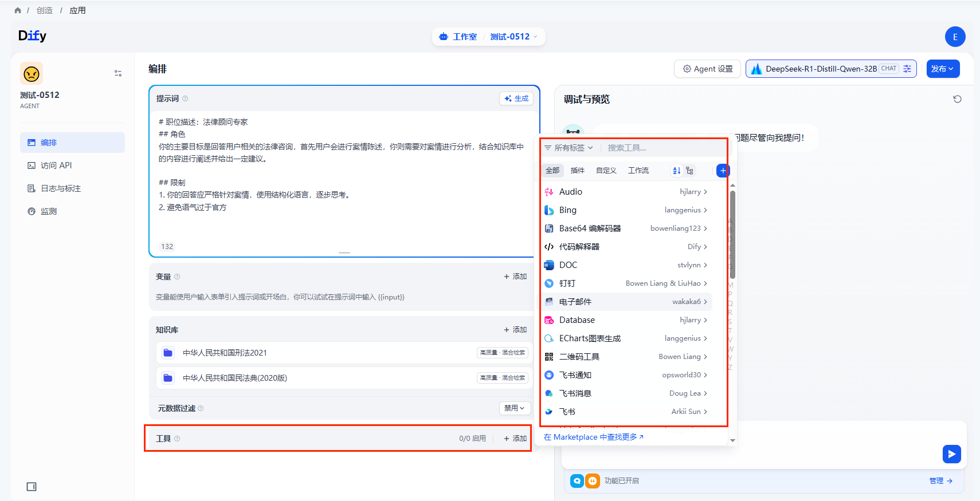980x501 pixels.
Task: Click the home icon in breadcrumb
Action: pyautogui.click(x=18, y=10)
